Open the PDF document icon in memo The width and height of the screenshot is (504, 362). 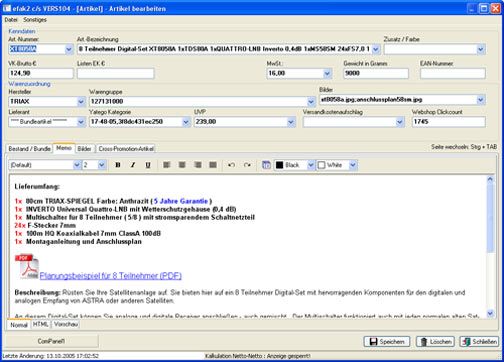(27, 267)
